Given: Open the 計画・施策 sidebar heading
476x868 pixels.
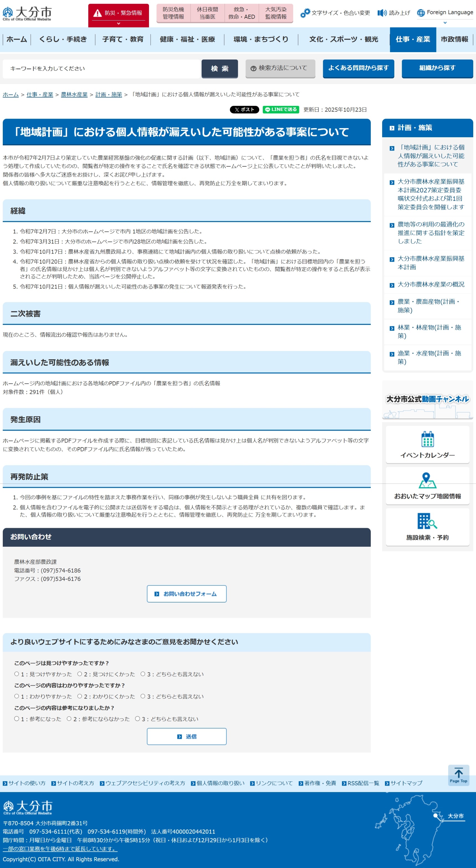Looking at the screenshot, I should (415, 128).
